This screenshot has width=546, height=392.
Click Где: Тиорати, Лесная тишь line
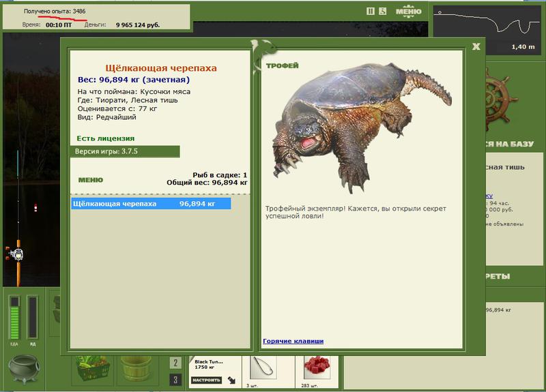tap(128, 100)
